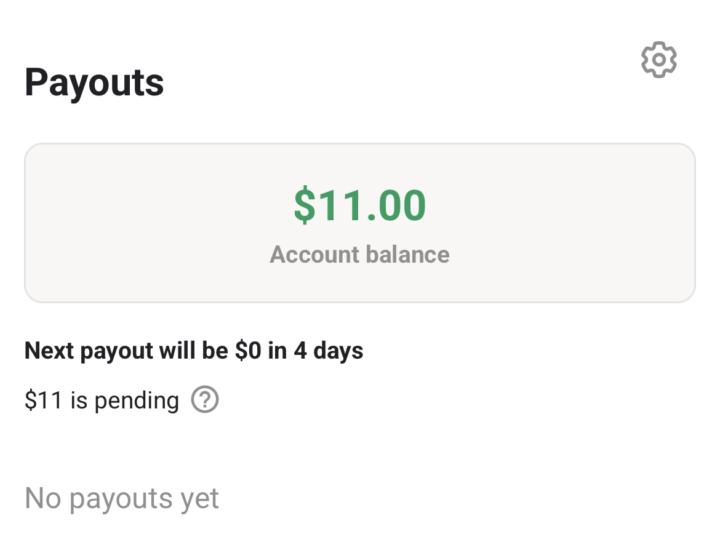Screen dimensions: 720x553
Task: Click the dollar sign of green balance
Action: pos(304,205)
